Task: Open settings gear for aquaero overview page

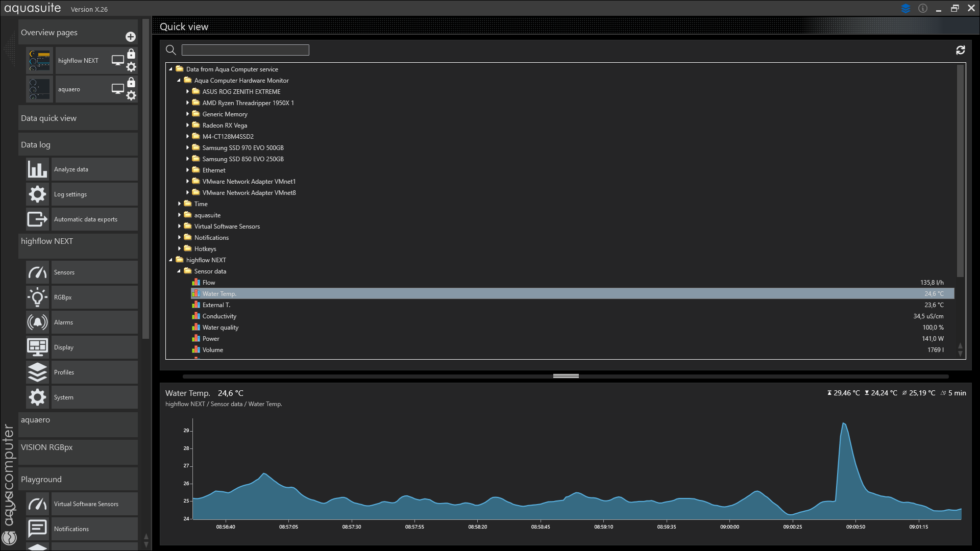Action: click(131, 95)
